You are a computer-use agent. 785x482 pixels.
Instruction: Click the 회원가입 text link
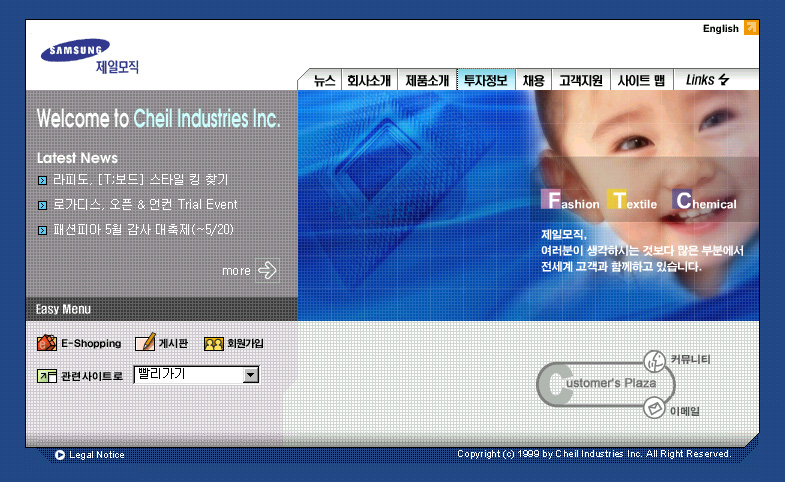(x=245, y=343)
